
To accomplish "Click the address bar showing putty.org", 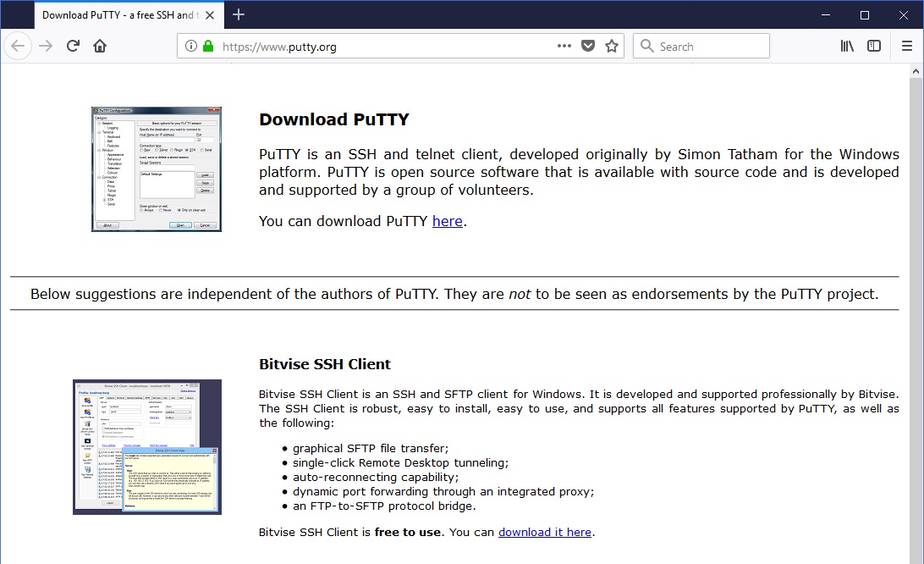I will (x=338, y=47).
